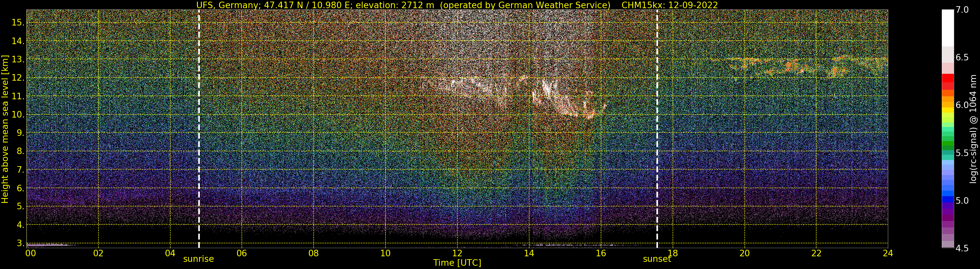Click the 'sunrise' label below the axis

point(199,259)
